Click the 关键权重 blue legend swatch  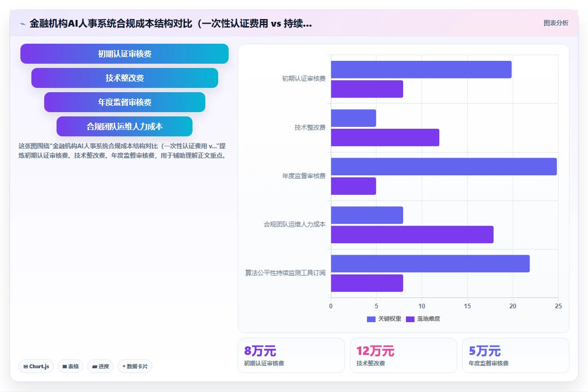[371, 319]
